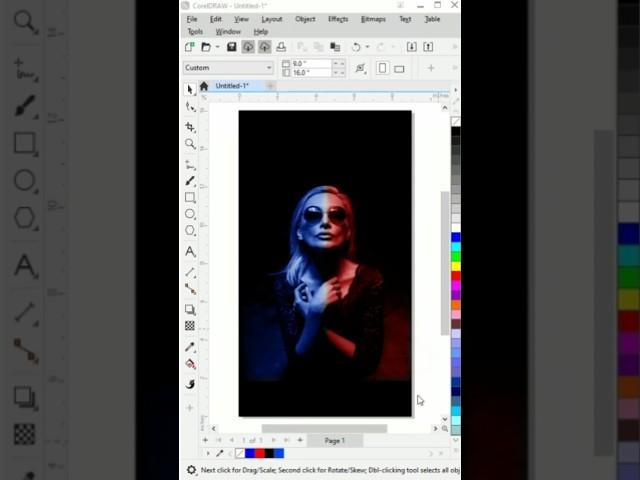The width and height of the screenshot is (640, 480).
Task: Open the Window menu
Action: (x=228, y=31)
